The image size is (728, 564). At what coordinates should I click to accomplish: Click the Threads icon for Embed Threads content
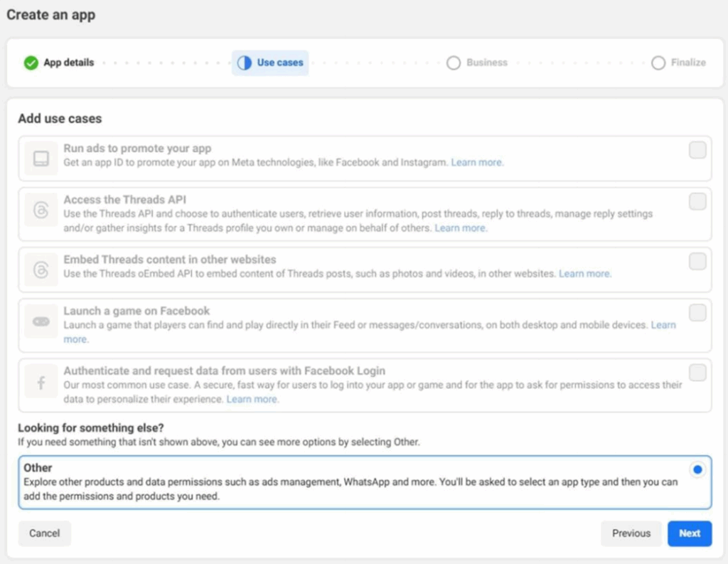[x=41, y=270]
